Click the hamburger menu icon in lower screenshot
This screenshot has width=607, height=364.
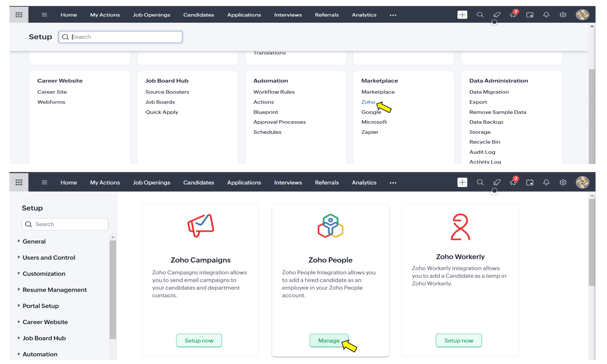(x=44, y=182)
